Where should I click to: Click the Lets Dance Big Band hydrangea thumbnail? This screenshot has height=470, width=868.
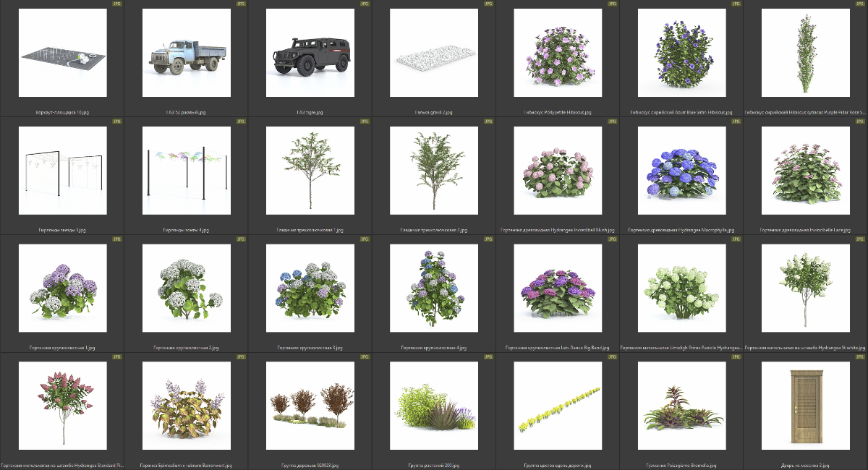click(557, 289)
